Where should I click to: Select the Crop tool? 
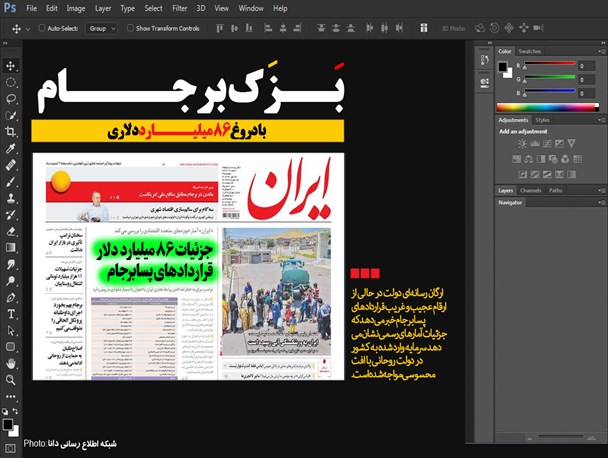tap(10, 132)
